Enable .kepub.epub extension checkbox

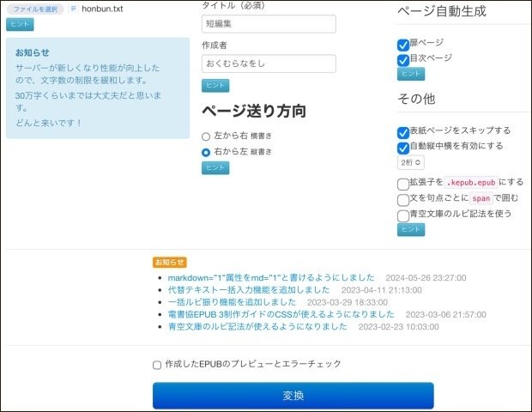[403, 185]
